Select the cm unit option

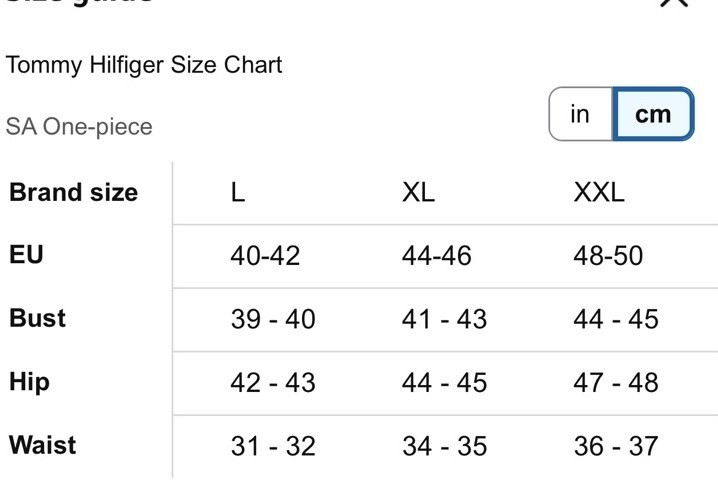653,114
